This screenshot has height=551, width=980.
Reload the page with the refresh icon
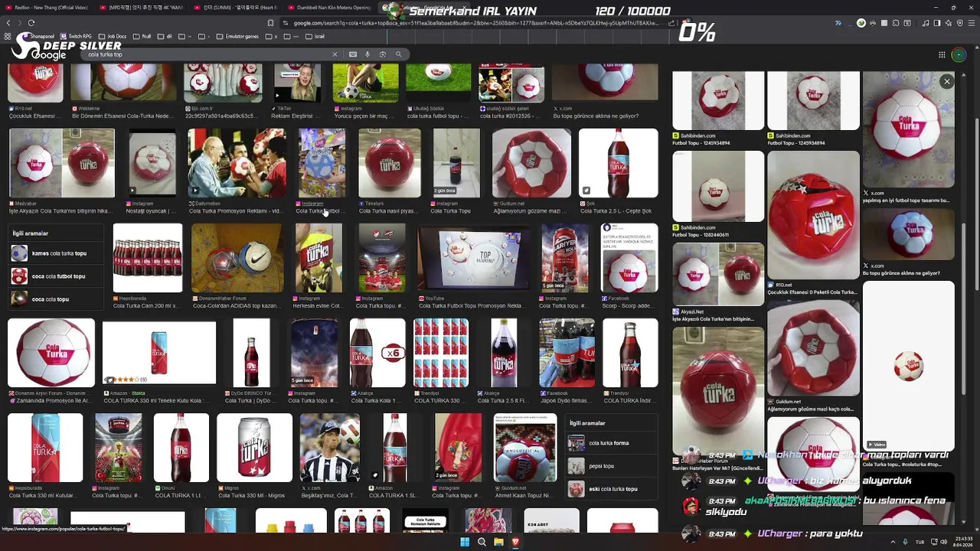pos(31,23)
